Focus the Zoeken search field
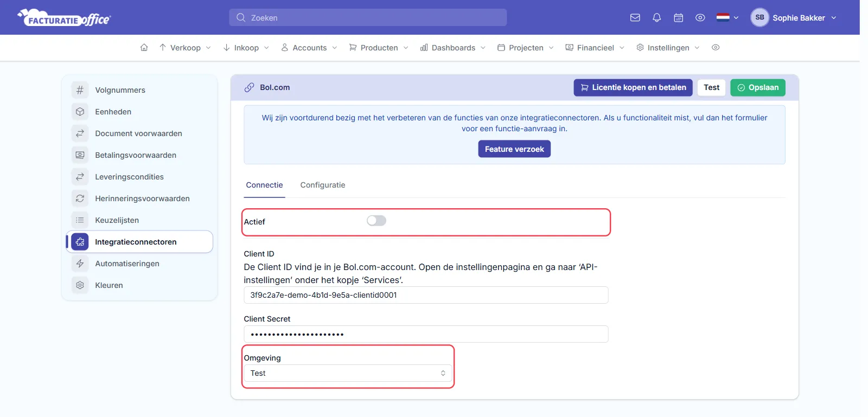This screenshot has height=417, width=868. point(368,17)
